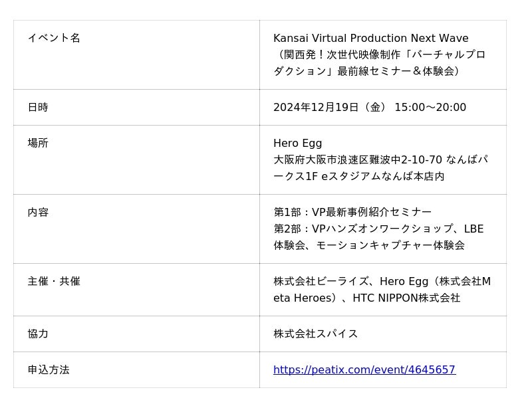Click the 株式会社スパイス text
The width and height of the screenshot is (532, 408).
pyautogui.click(x=315, y=334)
